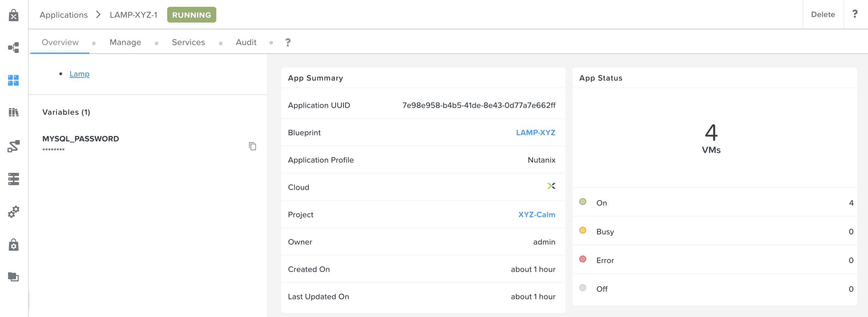The width and height of the screenshot is (868, 317).
Task: Open the Marketplace shopping bag icon
Action: [14, 15]
